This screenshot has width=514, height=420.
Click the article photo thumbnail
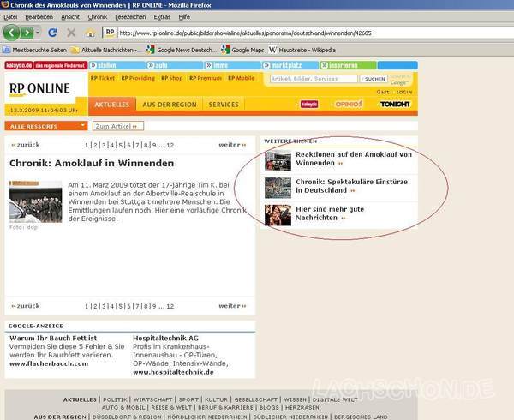(35, 201)
